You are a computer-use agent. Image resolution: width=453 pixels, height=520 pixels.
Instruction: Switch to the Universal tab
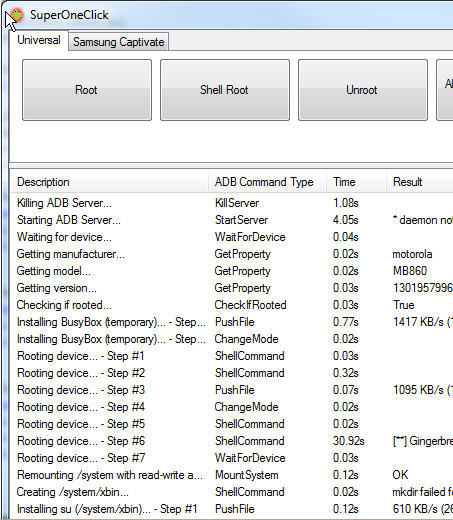39,40
